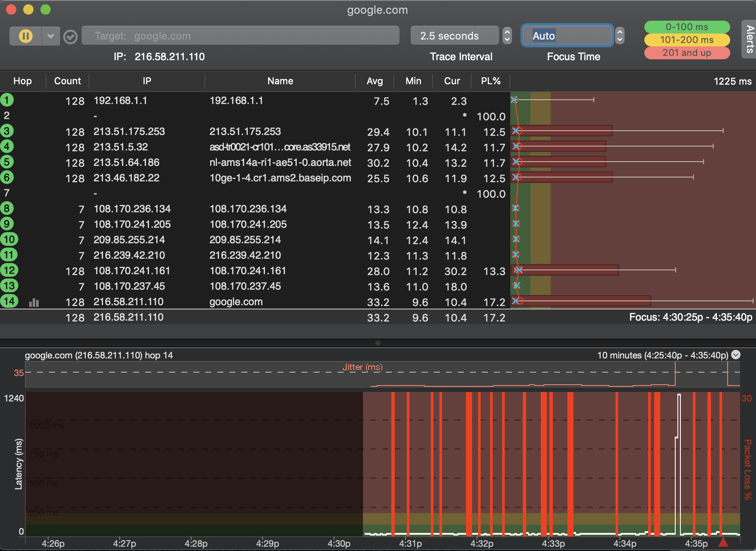Click the blue X marker on hop 6 graph
Viewport: 756px width, 551px height.
coord(516,177)
